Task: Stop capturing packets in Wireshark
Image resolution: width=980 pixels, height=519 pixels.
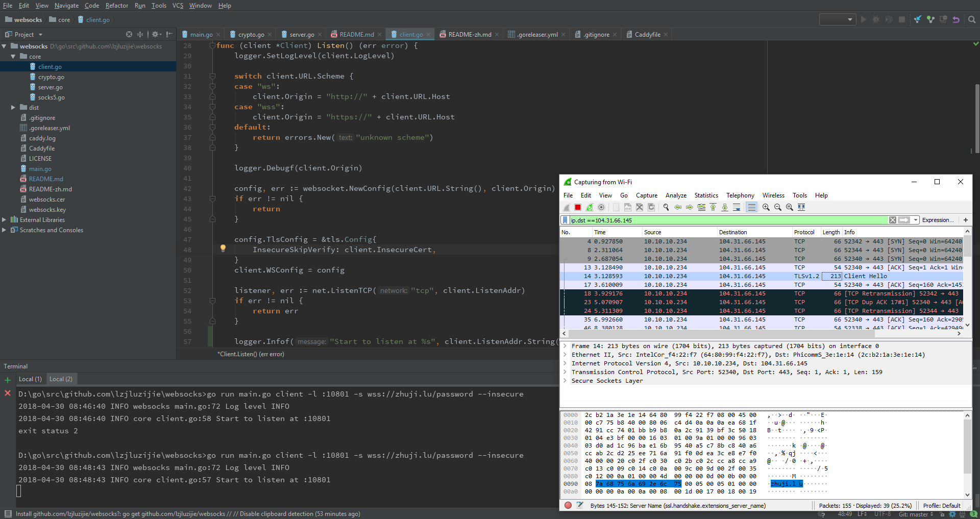Action: (x=578, y=207)
